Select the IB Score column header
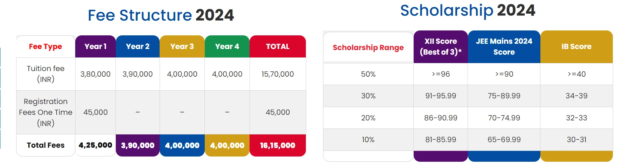Image resolution: width=644 pixels, height=167 pixels. click(576, 47)
